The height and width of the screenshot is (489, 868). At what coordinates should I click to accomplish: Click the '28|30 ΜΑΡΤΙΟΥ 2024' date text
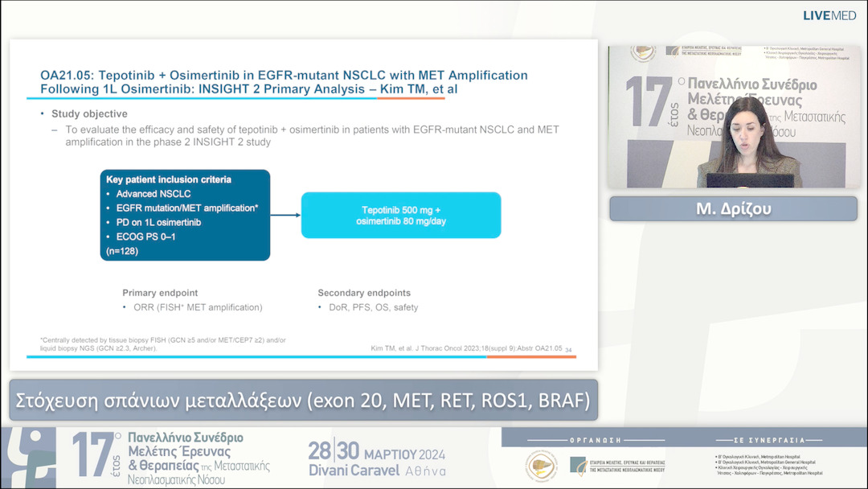pyautogui.click(x=376, y=451)
